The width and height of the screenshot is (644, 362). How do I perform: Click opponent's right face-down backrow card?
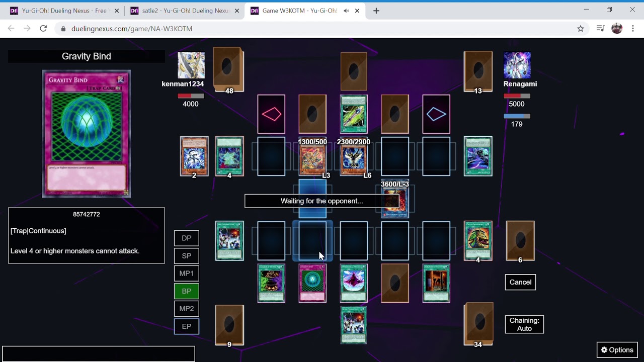[x=395, y=114]
